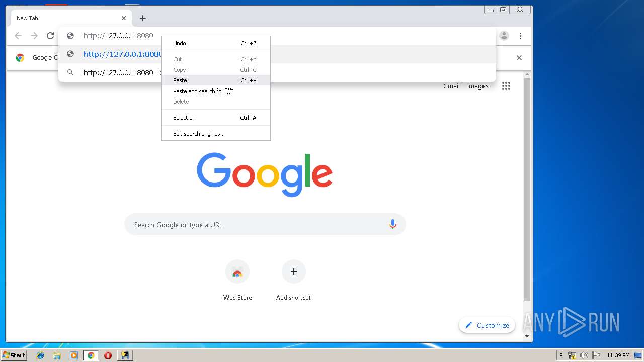Open the profile avatar button
Screen dimensions: 644x362
pyautogui.click(x=504, y=36)
